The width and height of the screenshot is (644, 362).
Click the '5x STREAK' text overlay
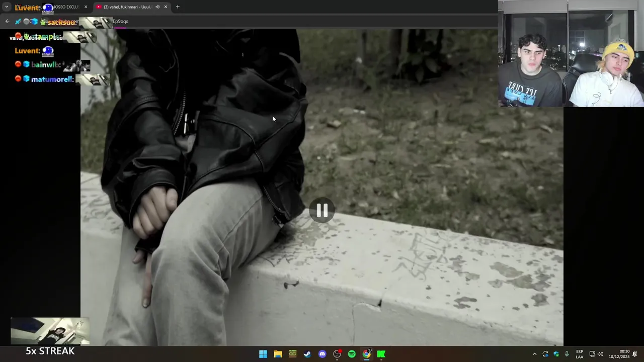point(50,351)
